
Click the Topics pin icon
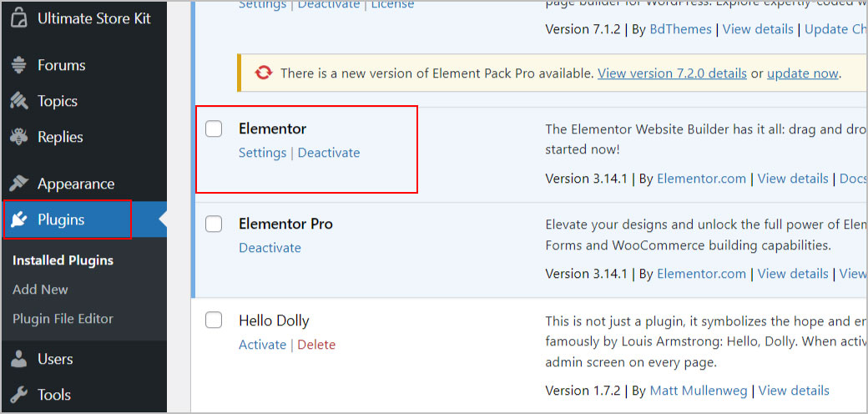18,101
